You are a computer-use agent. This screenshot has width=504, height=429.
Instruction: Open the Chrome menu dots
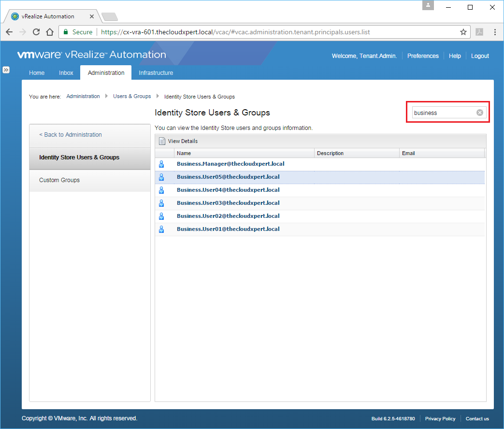[x=495, y=32]
